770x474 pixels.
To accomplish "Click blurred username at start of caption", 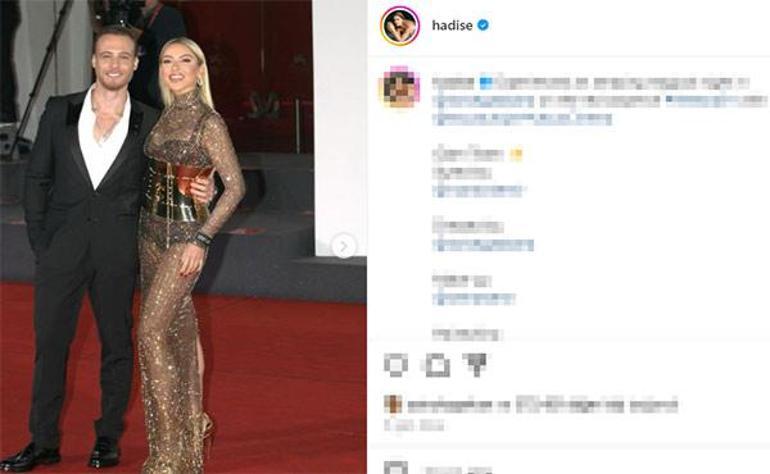I will (453, 83).
